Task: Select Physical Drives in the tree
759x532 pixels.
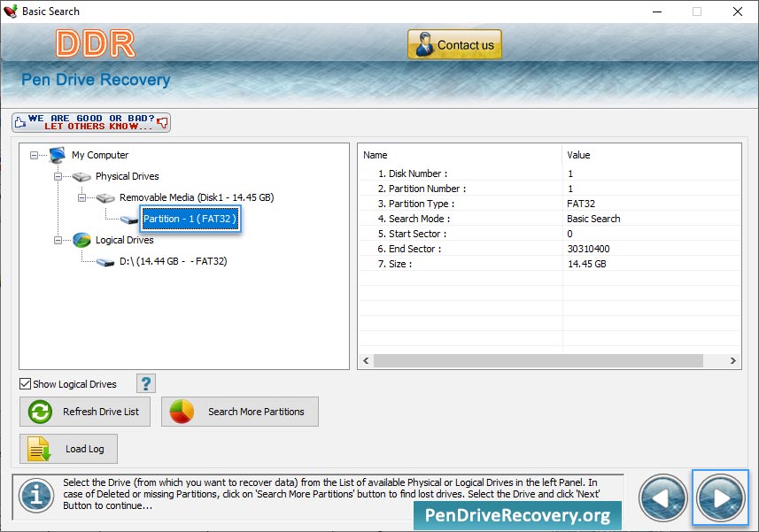Action: (x=127, y=176)
